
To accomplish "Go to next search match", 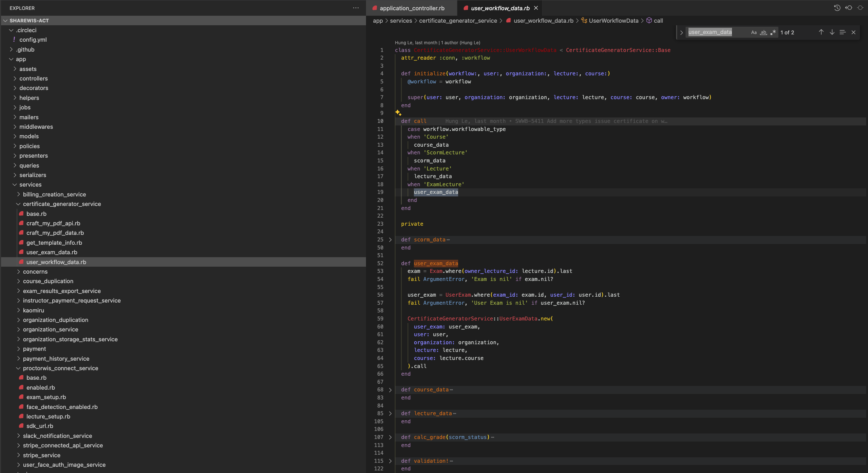I will click(x=832, y=32).
